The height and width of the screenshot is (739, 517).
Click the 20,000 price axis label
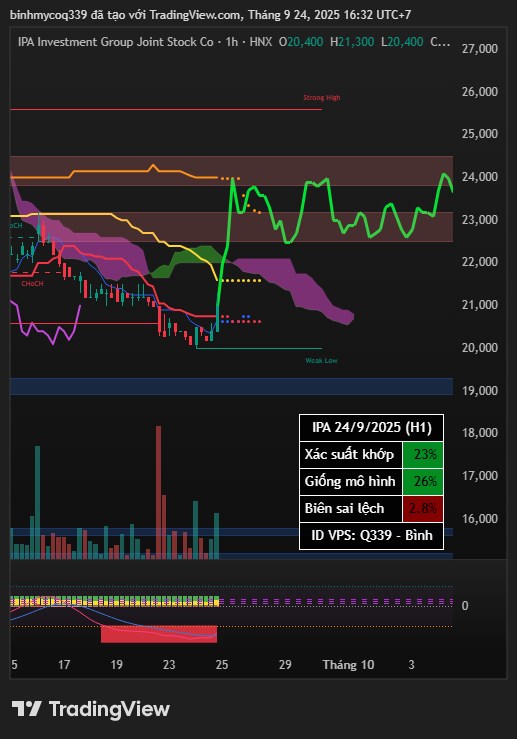480,348
